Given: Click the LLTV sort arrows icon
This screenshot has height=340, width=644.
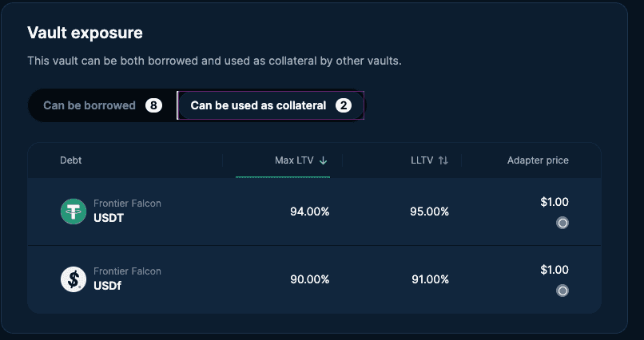Looking at the screenshot, I should [x=443, y=160].
